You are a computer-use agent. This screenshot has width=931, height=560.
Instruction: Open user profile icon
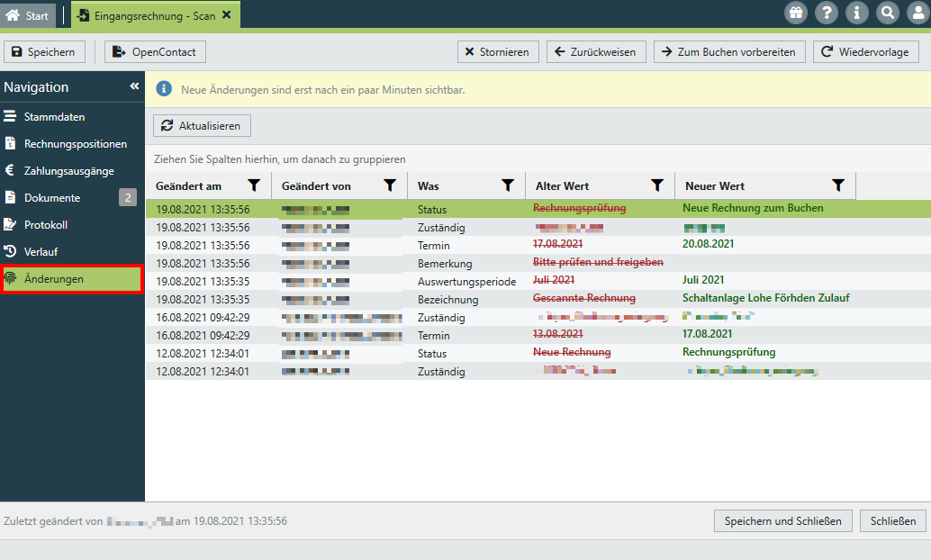coord(917,13)
